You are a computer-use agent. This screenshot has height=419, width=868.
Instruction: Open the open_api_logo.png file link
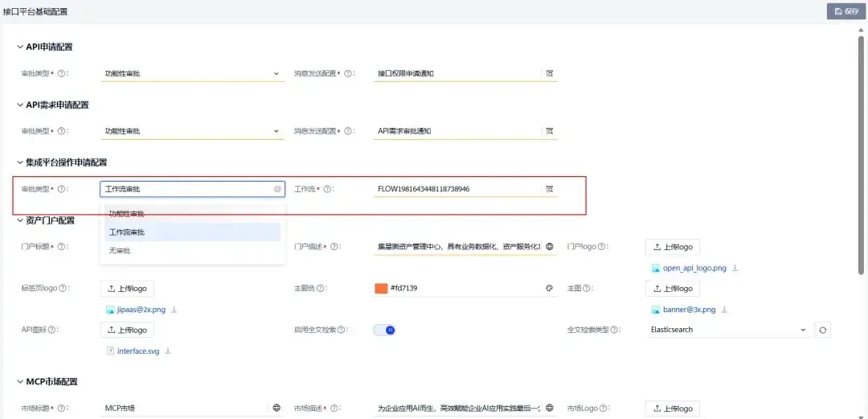pos(694,268)
